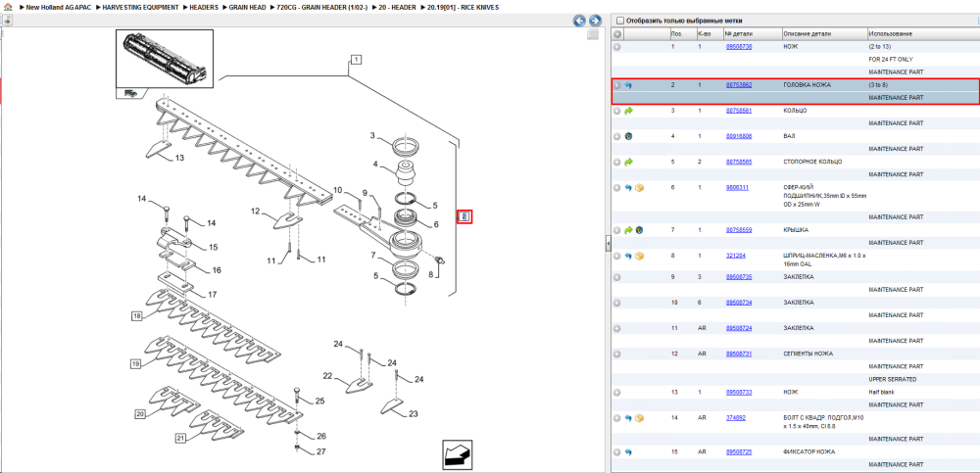The image size is (980, 473).
Task: Select the 'UPPER SERRATED' usage text
Action: pos(893,379)
